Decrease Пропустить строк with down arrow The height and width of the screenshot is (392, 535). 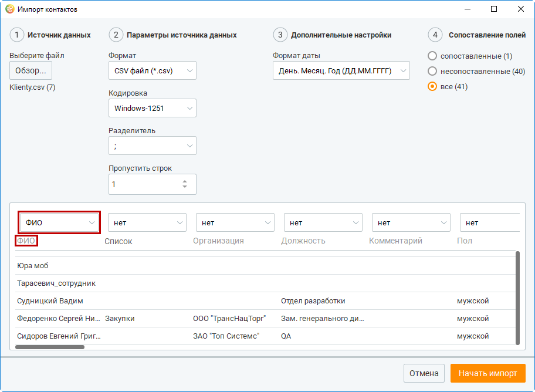click(185, 187)
